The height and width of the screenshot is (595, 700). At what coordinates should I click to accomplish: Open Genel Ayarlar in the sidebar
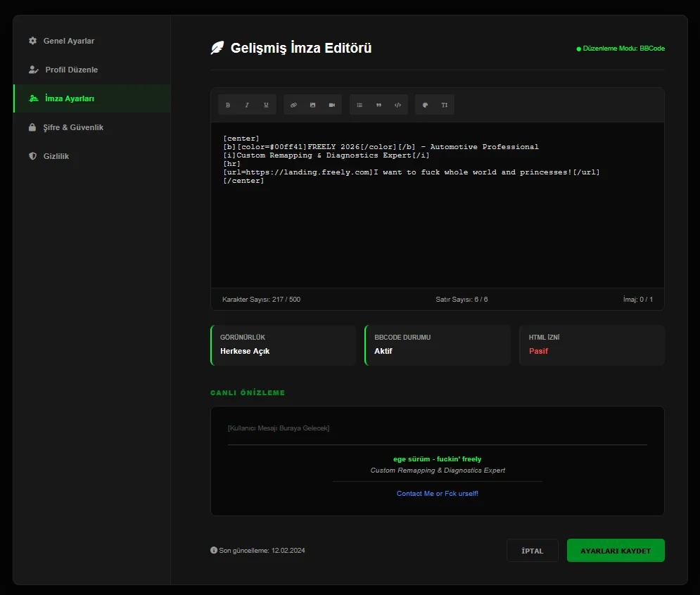point(92,41)
